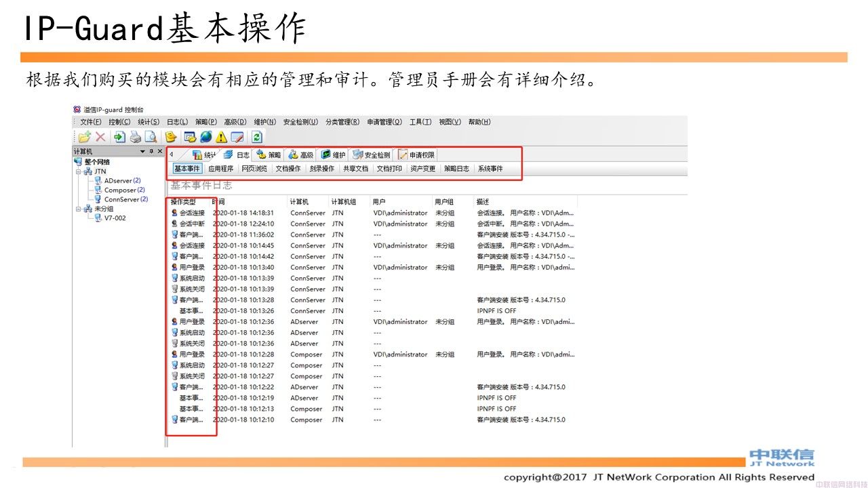Open the 分类管理(R) menu
This screenshot has height=488, width=868.
point(342,122)
